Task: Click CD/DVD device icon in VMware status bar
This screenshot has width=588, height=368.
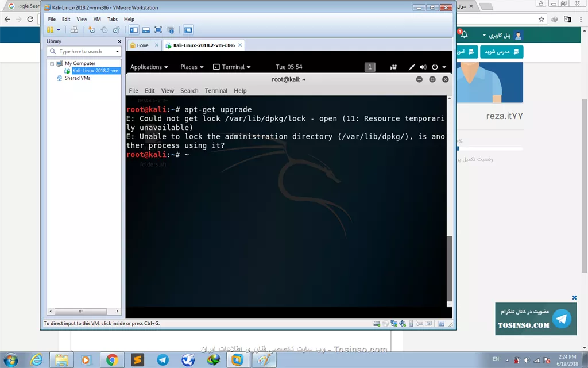Action: [385, 323]
